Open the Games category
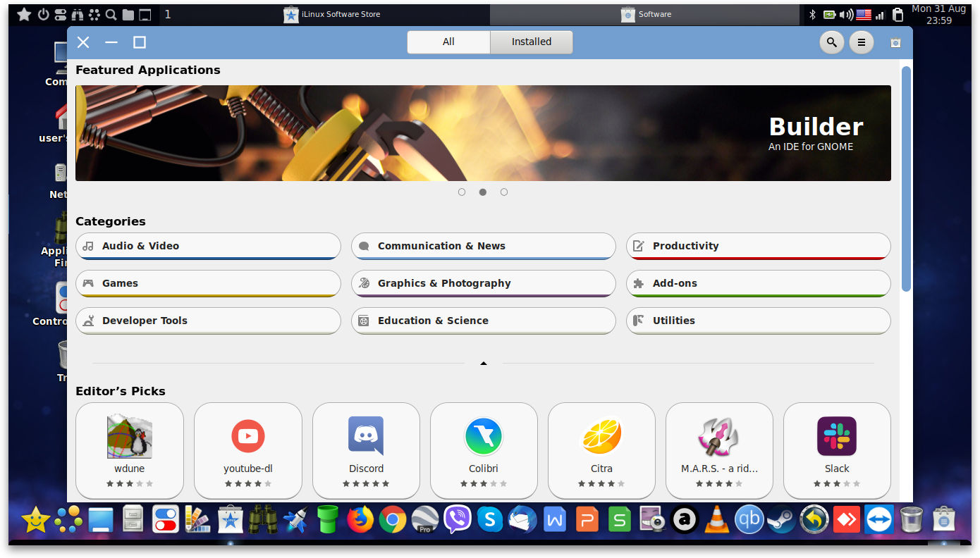Screen dimensions: 980x558 click(208, 283)
